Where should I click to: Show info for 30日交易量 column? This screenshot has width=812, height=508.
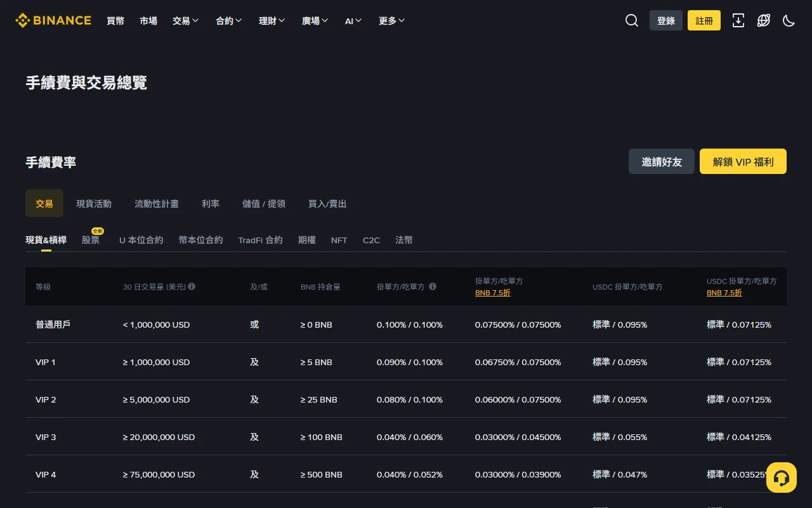click(x=192, y=286)
